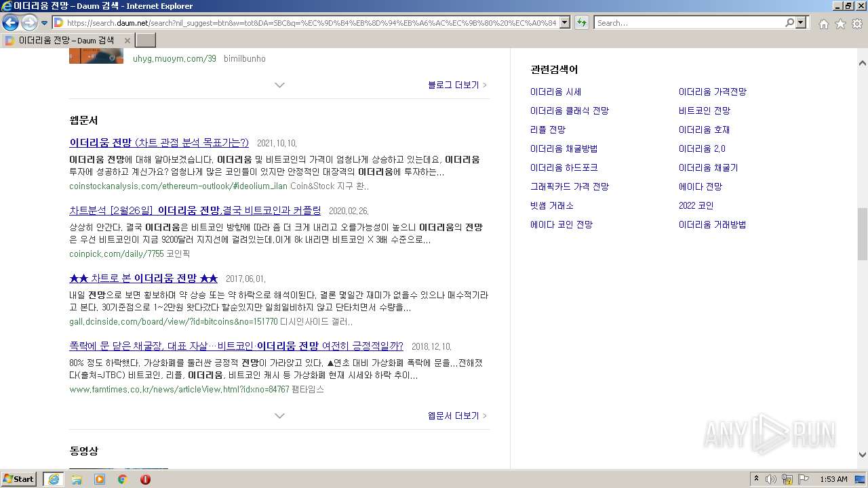The image size is (868, 488).
Task: Click the page scrollbar up arrow
Action: click(x=863, y=64)
